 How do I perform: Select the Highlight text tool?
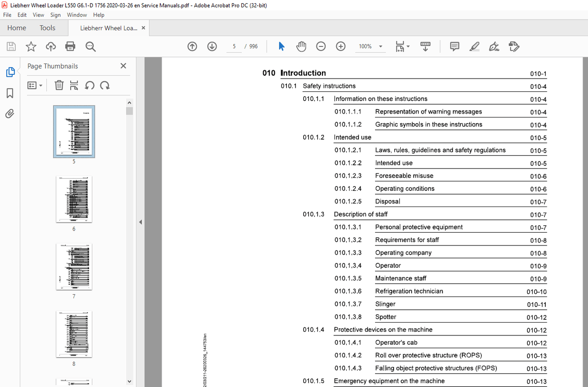coord(474,46)
